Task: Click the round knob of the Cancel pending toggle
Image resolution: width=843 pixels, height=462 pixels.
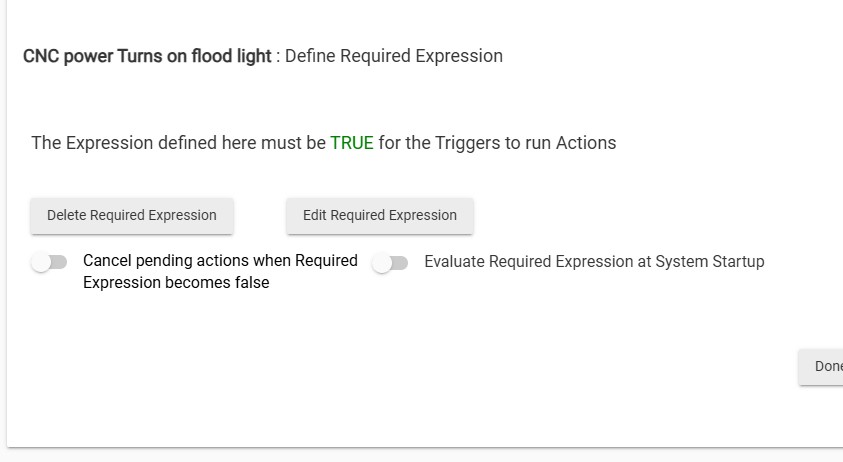Action: (41, 262)
